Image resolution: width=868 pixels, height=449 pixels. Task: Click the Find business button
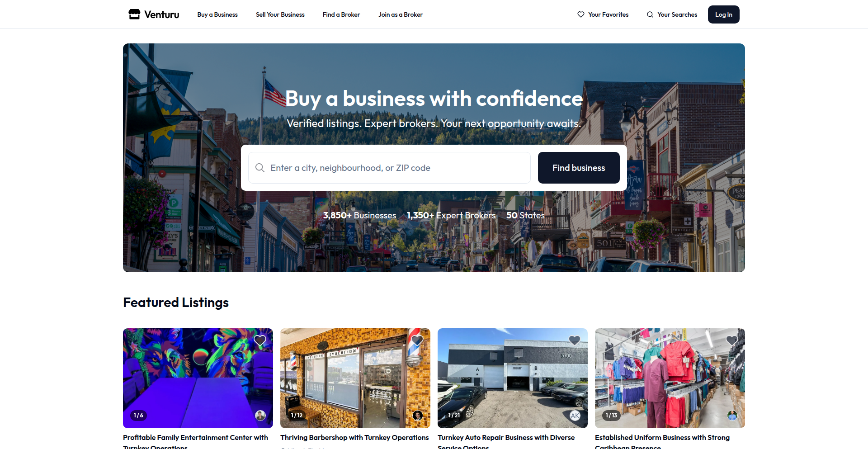tap(579, 168)
